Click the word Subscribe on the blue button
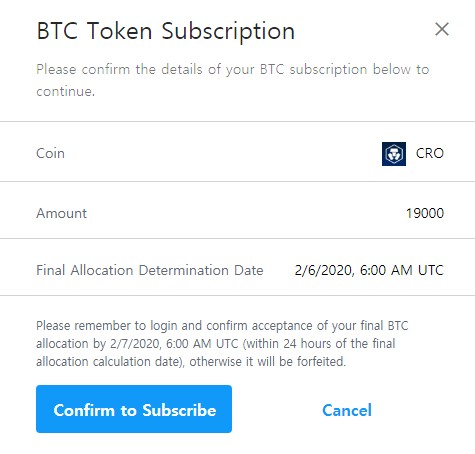This screenshot has height=454, width=475. coord(179,410)
